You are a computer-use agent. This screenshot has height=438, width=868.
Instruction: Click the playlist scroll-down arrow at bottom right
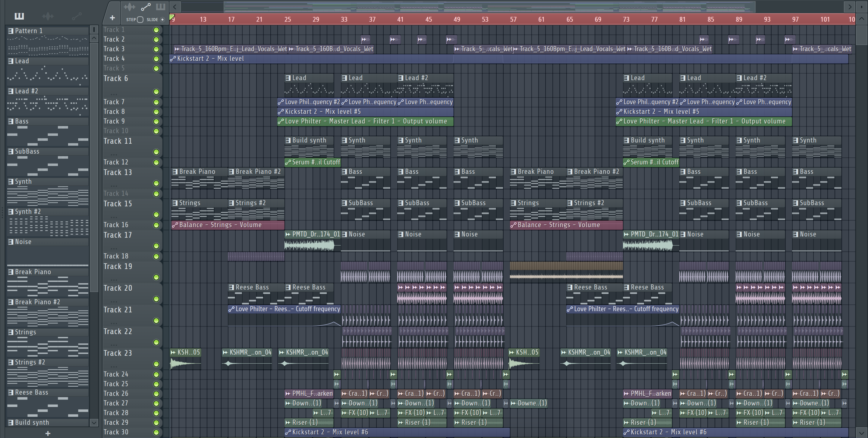(862, 433)
